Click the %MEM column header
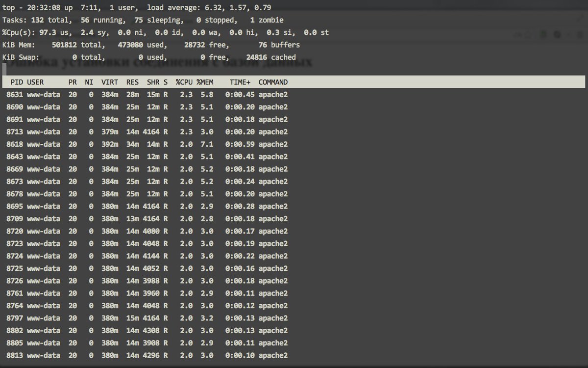 [x=205, y=82]
